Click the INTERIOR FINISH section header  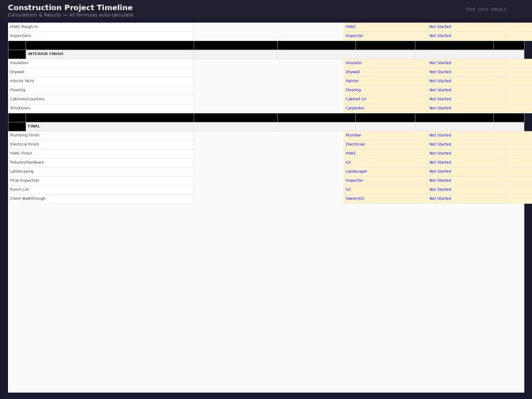tap(110, 54)
